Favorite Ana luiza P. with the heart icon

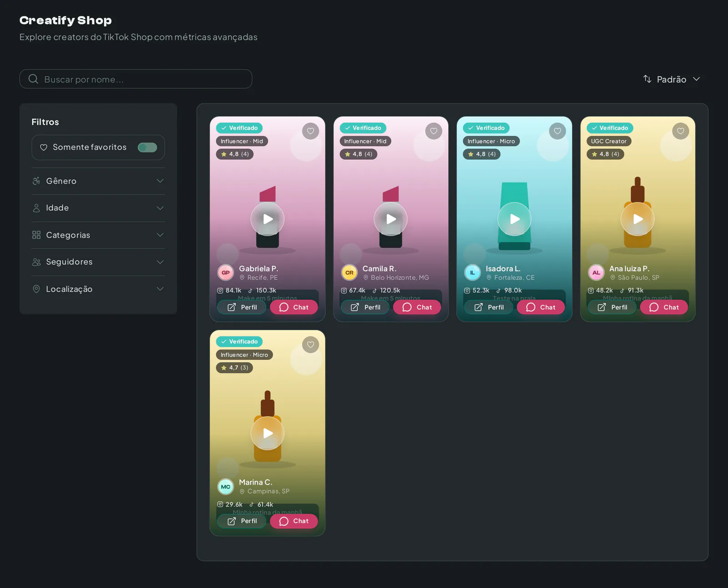click(681, 131)
